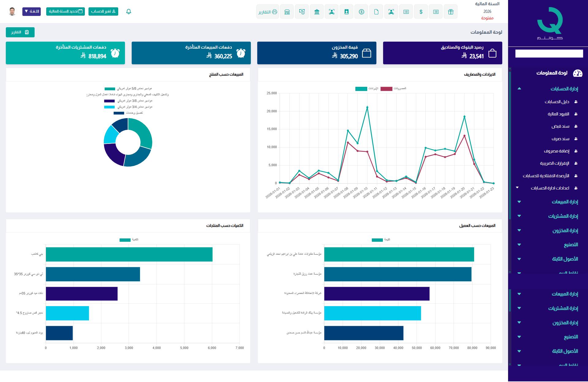Viewport: 588px width, 382px height.
Task: Click the coin dollar circle icon
Action: click(361, 12)
